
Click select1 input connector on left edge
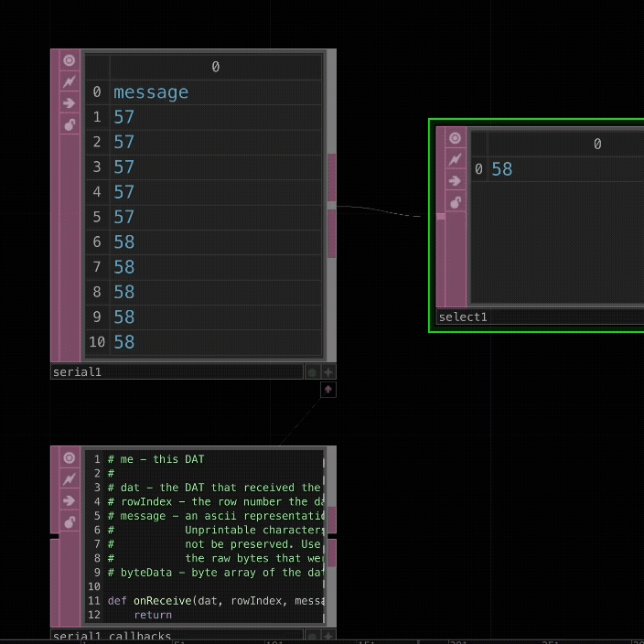coord(440,216)
